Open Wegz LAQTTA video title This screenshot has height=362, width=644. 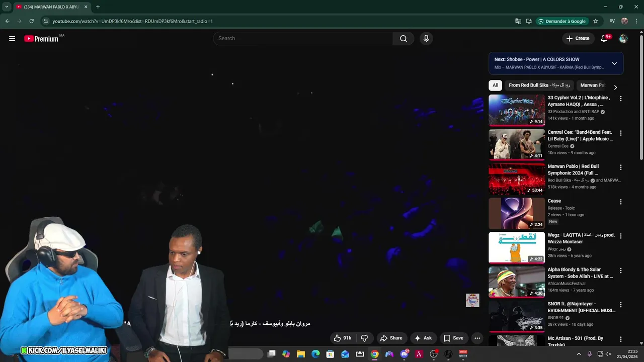click(581, 238)
